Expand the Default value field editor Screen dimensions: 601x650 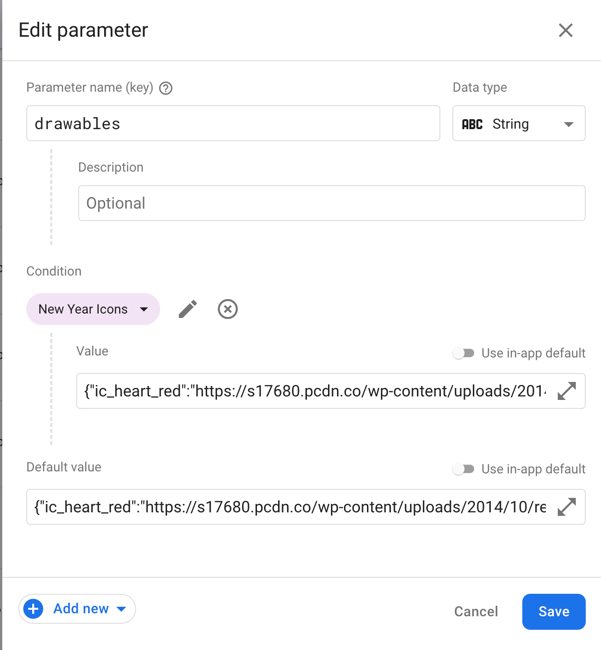[x=566, y=507]
